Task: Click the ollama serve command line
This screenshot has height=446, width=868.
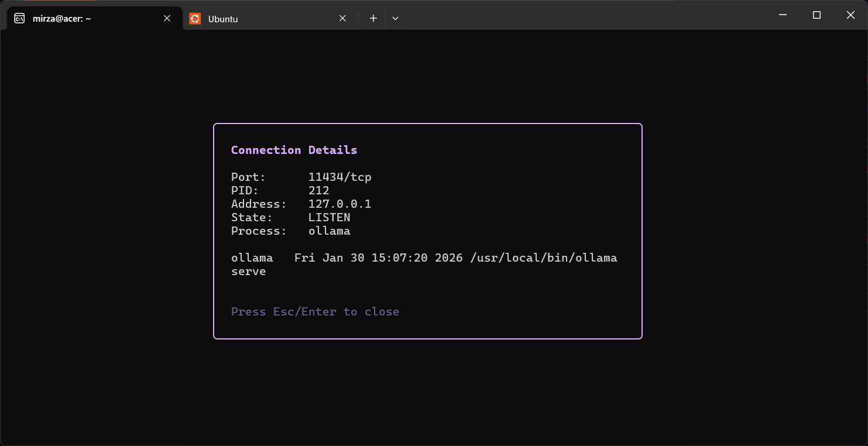Action: click(x=249, y=271)
